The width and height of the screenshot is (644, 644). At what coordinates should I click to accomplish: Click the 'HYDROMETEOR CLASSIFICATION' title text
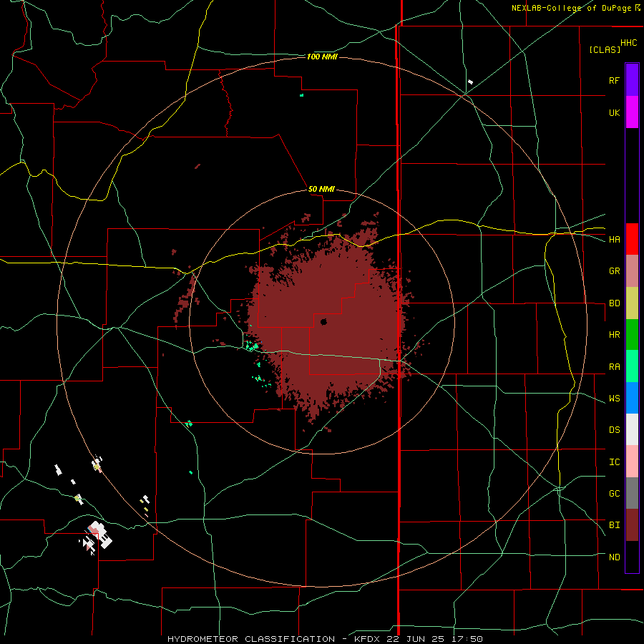(x=251, y=639)
